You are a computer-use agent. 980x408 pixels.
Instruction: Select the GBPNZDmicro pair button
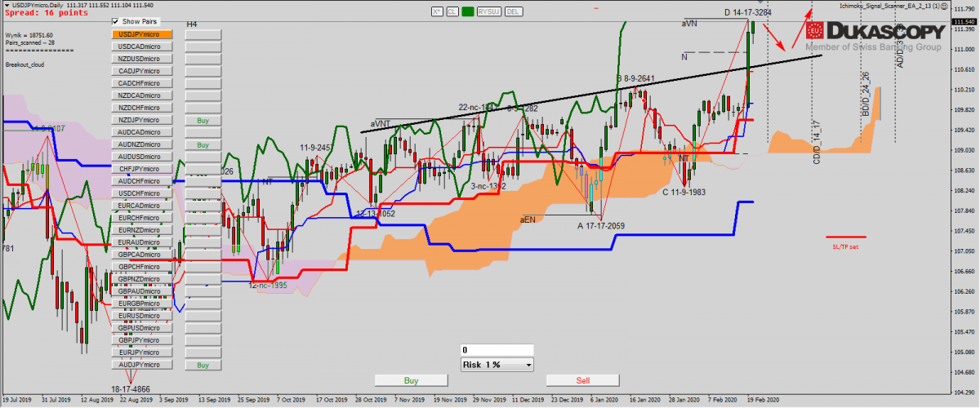pos(141,279)
